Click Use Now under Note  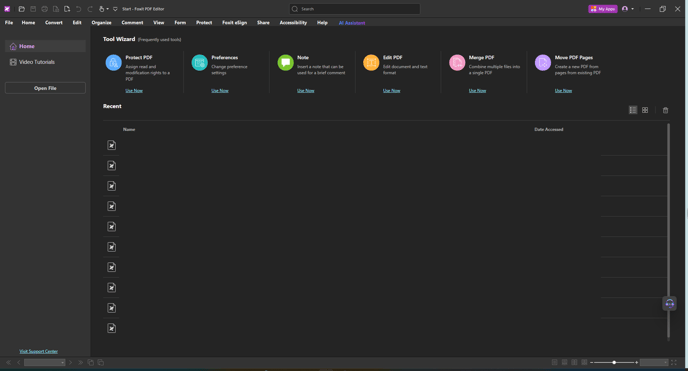tap(306, 90)
